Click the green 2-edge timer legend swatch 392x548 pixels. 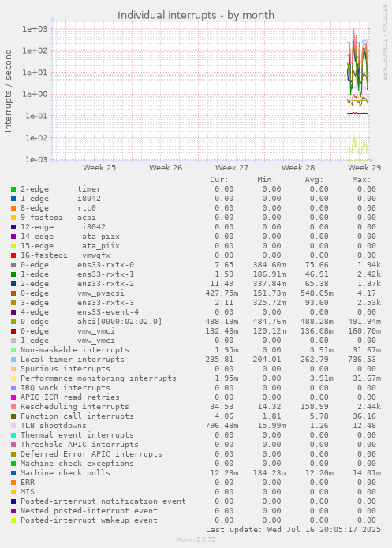pos(13,189)
